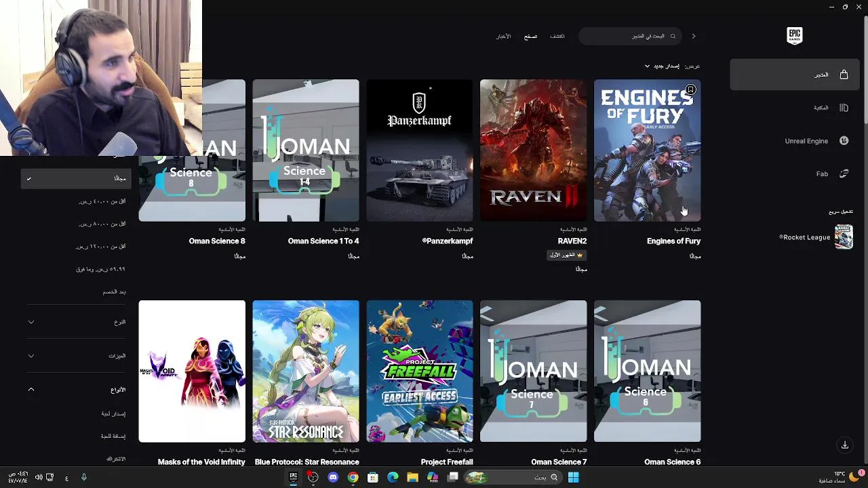Open the Oman Science 6 cover
The image size is (868, 488).
[x=647, y=371]
